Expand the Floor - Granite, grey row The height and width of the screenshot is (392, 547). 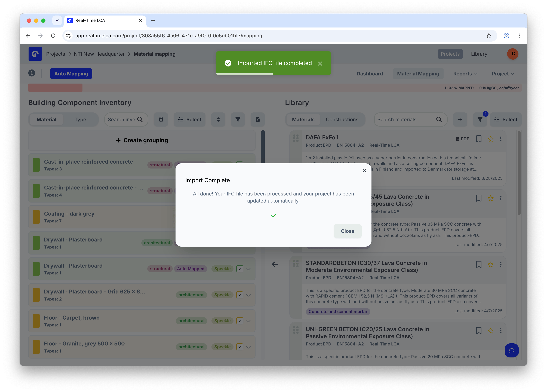(x=248, y=347)
